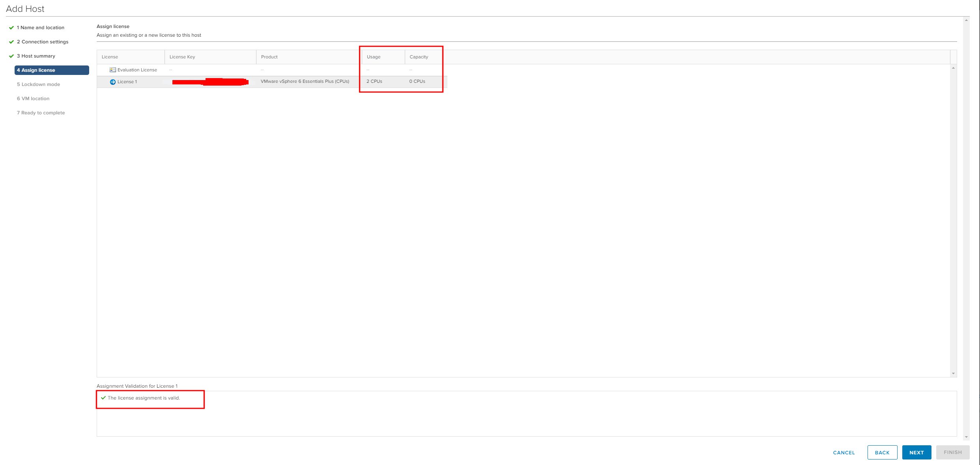Sort by the License Key column header
The width and height of the screenshot is (980, 465).
[210, 57]
